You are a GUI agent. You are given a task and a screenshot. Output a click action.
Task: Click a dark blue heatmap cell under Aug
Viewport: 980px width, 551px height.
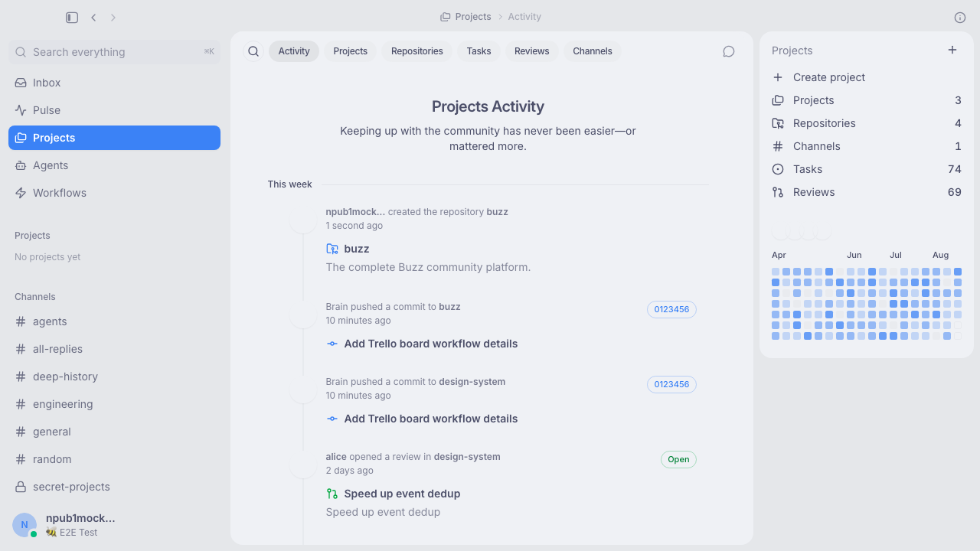(x=958, y=272)
